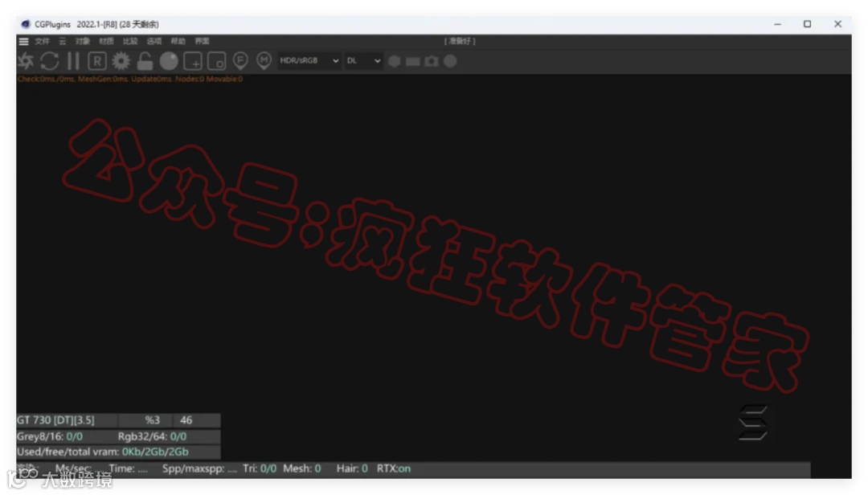Screen dimensions: 868x495
Task: Click the Spp/maxspp status entry
Action: click(199, 468)
